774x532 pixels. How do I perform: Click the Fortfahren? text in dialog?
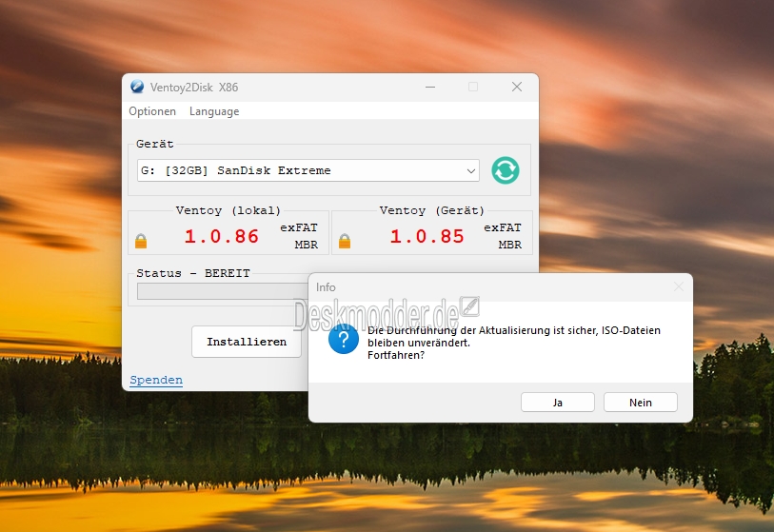[396, 355]
